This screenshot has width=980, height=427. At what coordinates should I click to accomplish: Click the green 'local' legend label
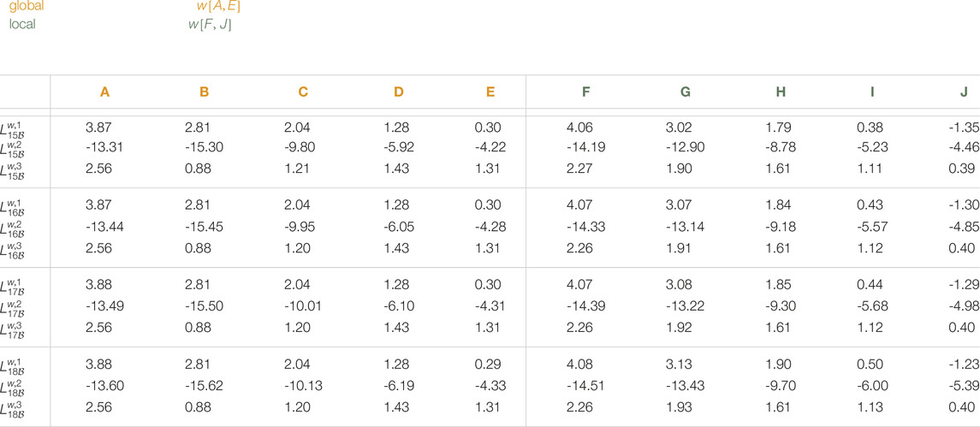click(22, 24)
